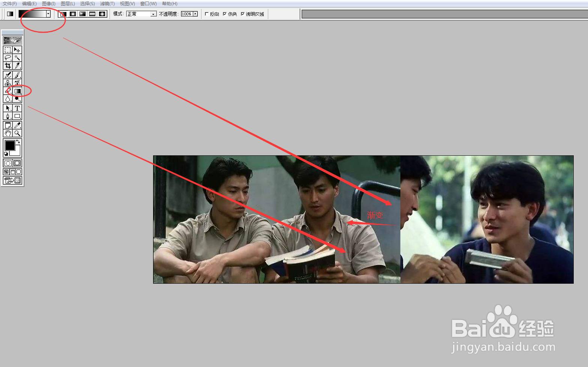
Task: Select the Eyedropper tool
Action: (x=17, y=125)
